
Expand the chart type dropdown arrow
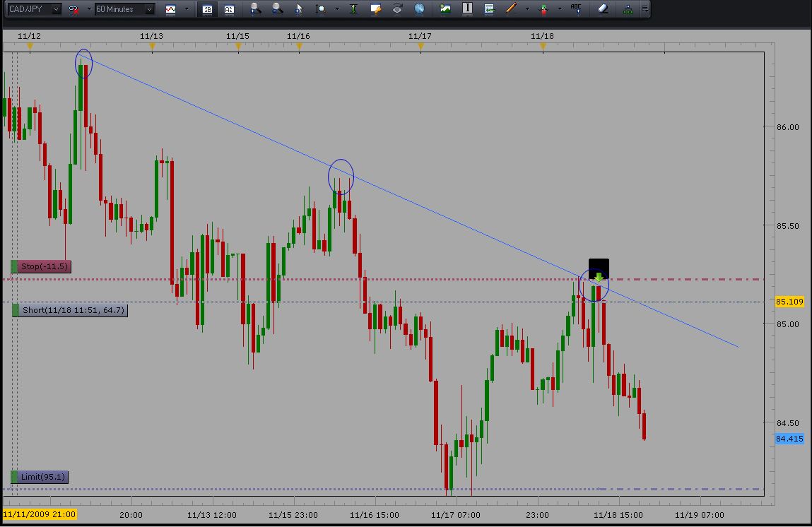pyautogui.click(x=187, y=9)
